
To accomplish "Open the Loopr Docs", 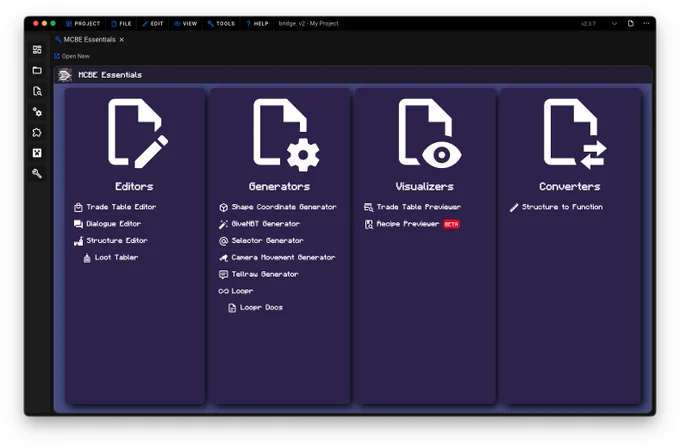I will pos(255,307).
